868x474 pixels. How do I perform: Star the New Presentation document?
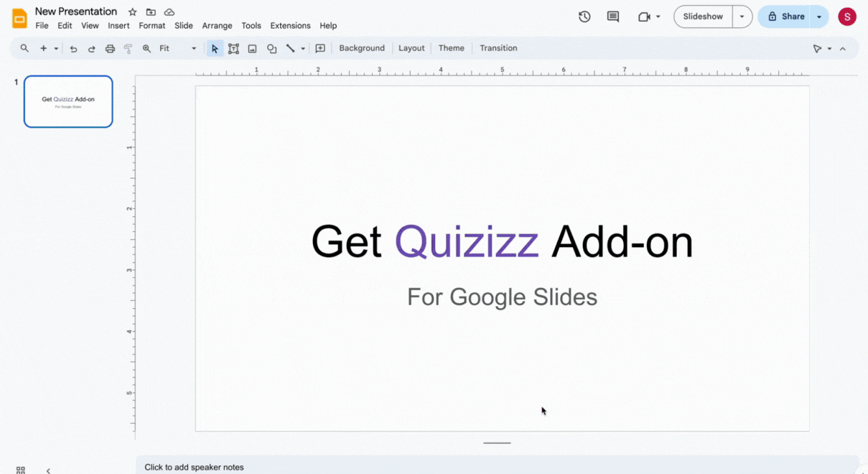(x=132, y=12)
